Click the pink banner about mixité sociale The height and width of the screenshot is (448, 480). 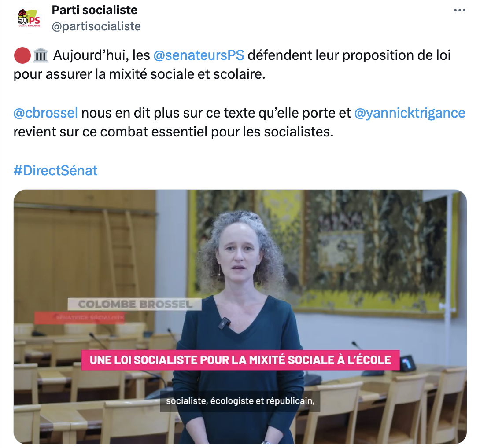tap(240, 360)
